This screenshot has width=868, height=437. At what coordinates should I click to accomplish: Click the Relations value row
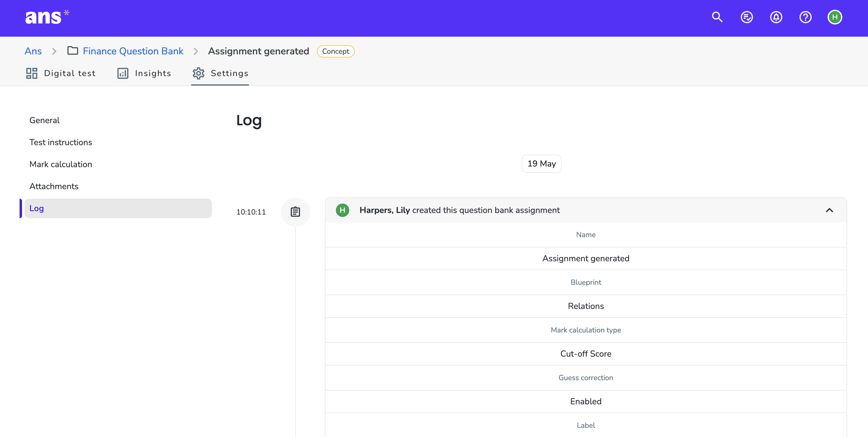coord(586,307)
